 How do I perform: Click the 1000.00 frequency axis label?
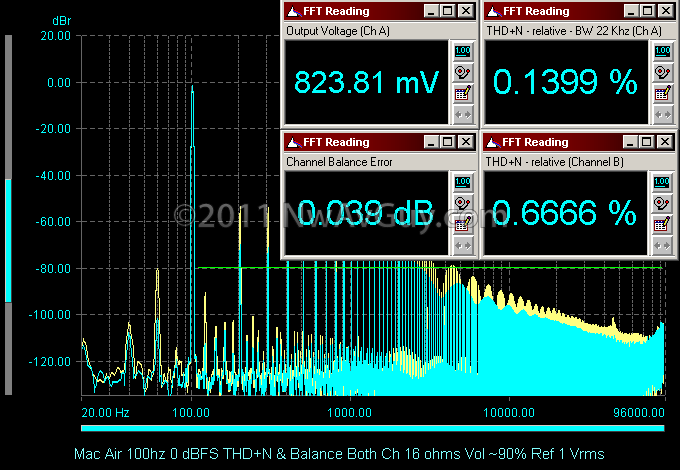(350, 412)
